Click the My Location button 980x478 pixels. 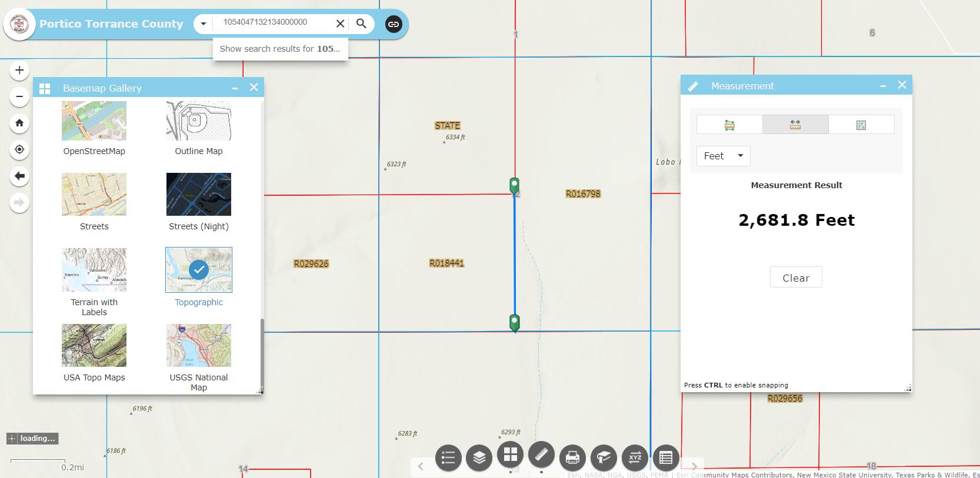click(x=19, y=150)
